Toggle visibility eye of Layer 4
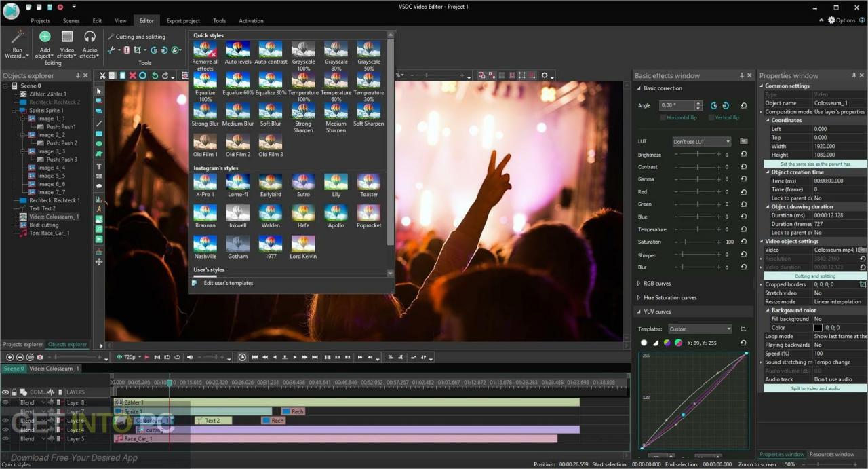This screenshot has width=868, height=469. pyautogui.click(x=5, y=430)
